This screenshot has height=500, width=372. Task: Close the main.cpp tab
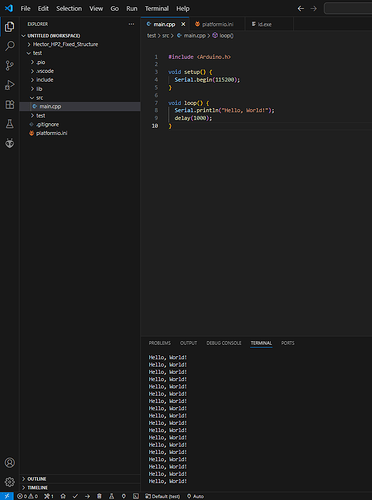pyautogui.click(x=183, y=24)
